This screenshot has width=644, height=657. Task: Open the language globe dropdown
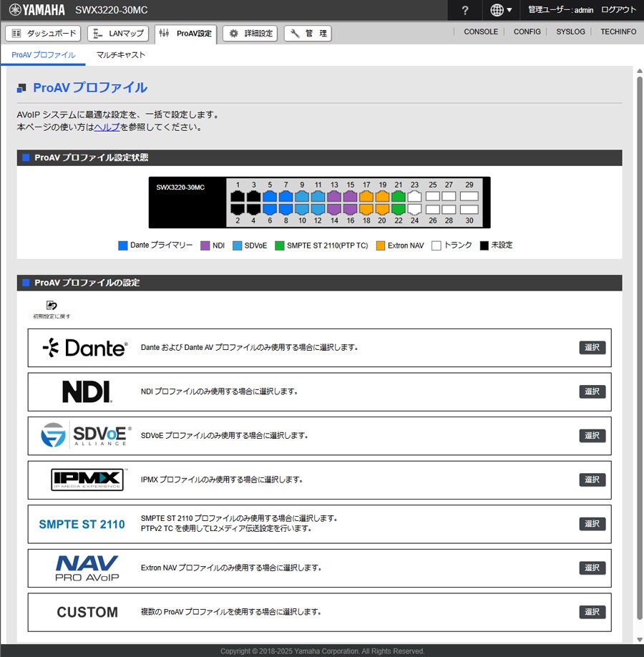[x=501, y=10]
